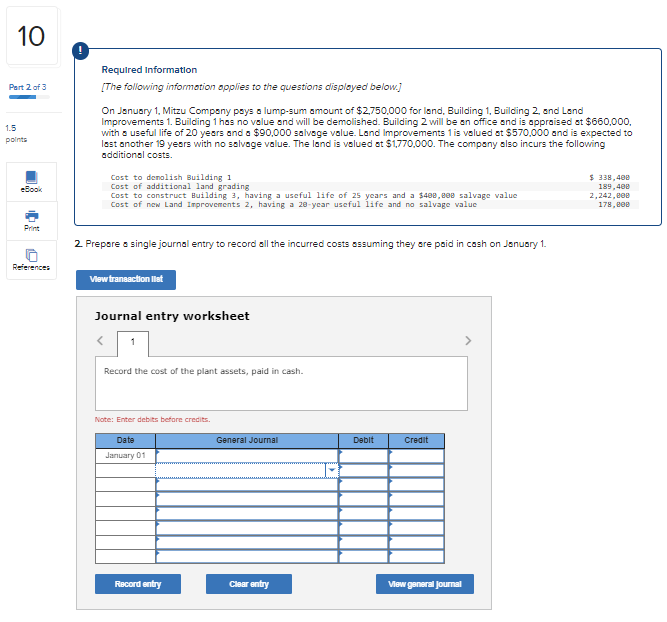Image resolution: width=667 pixels, height=622 pixels.
Task: Click the exclamation alert icon
Action: (80, 51)
